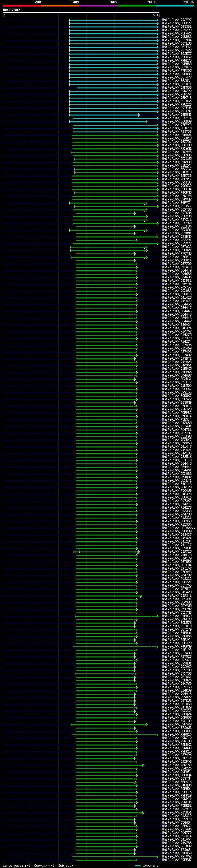Click the UniRef100_Q41422 label

point(176,301)
